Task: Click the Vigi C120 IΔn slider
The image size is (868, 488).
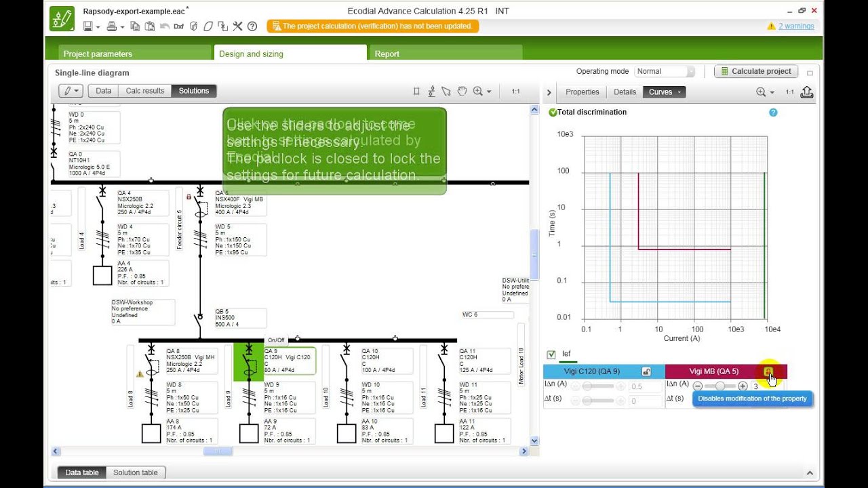Action: (598, 386)
